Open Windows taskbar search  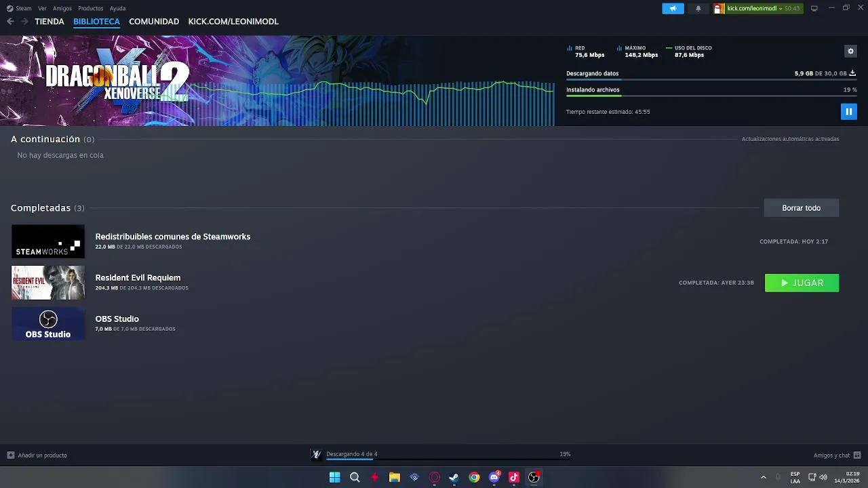[x=355, y=477]
